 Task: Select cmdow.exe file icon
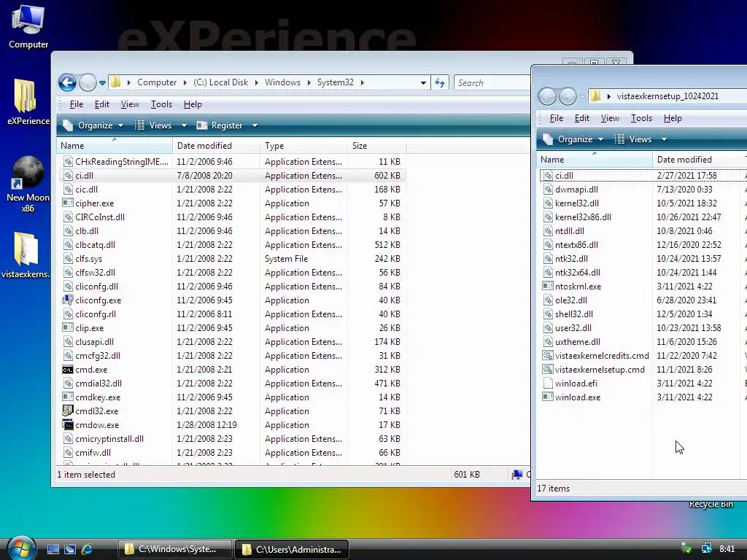coord(68,425)
